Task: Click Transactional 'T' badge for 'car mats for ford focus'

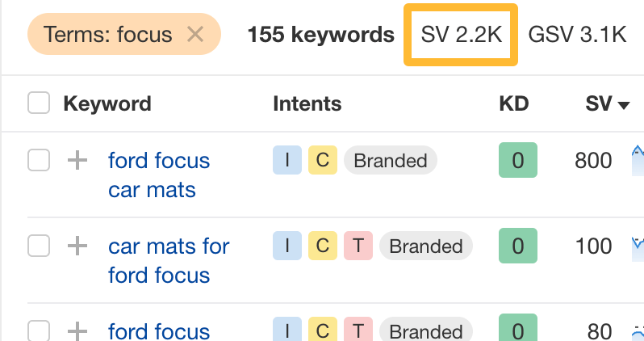Action: 358,246
